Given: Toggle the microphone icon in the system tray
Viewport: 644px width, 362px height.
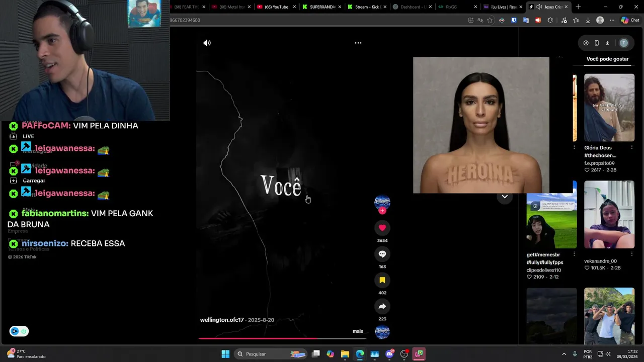Looking at the screenshot, I should pyautogui.click(x=575, y=354).
